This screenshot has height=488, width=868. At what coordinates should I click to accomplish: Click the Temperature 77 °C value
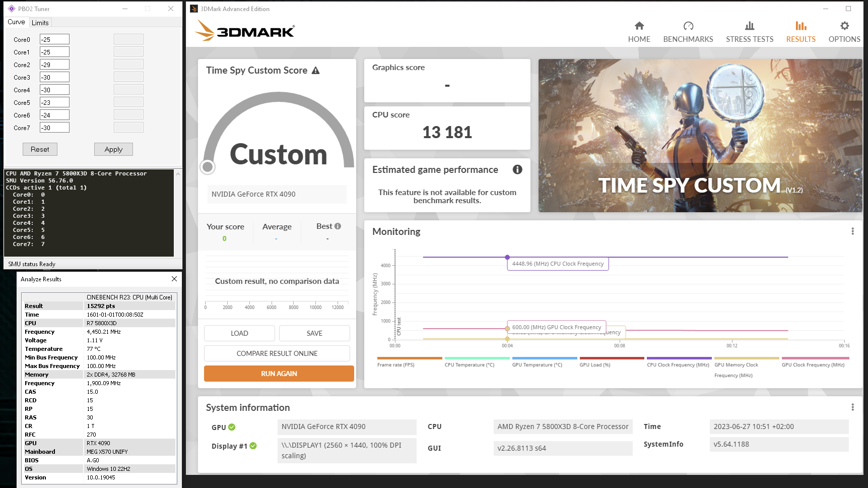[94, 349]
